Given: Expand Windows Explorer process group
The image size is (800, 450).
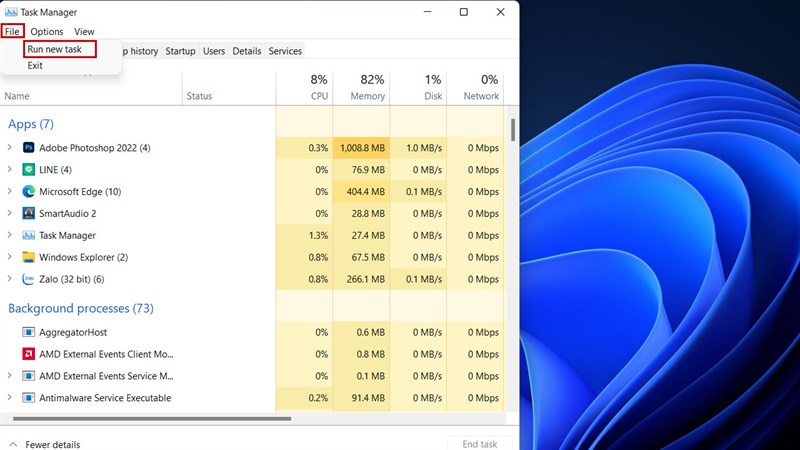Looking at the screenshot, I should (10, 257).
